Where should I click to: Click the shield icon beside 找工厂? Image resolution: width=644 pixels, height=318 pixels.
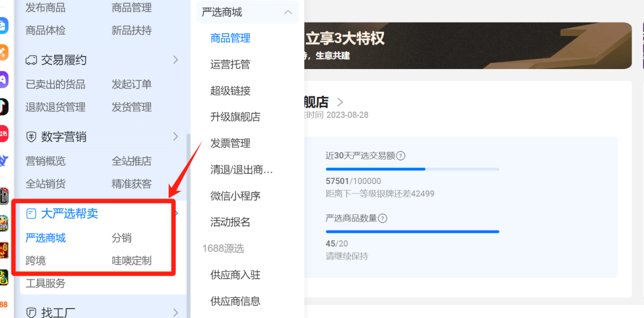click(x=31, y=313)
